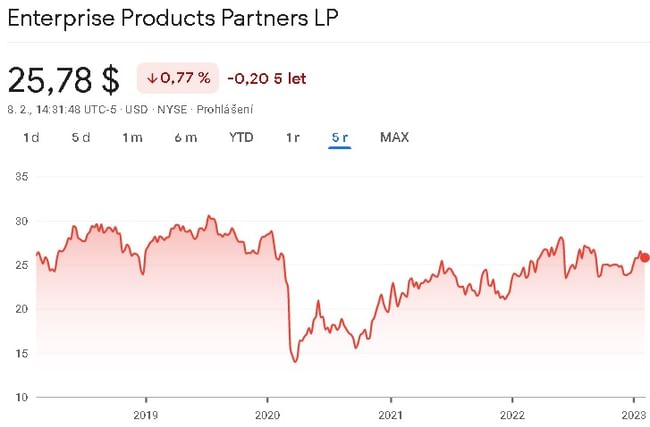
Task: Click the 2020 x-axis label
Action: pos(268,415)
